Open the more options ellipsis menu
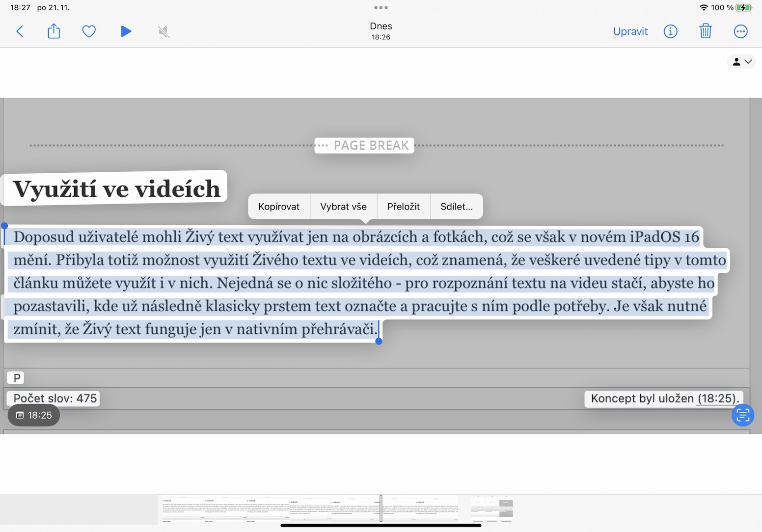Viewport: 762px width, 532px height. click(740, 31)
